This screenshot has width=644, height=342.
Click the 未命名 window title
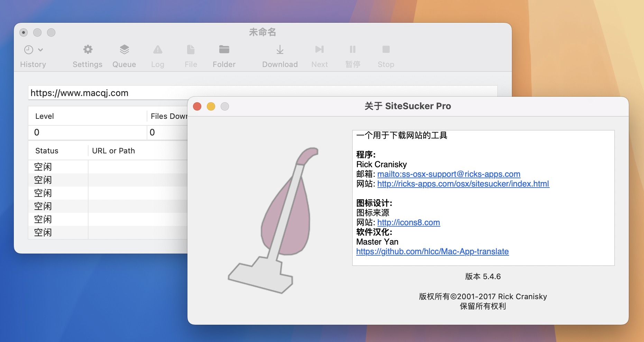pos(263,32)
